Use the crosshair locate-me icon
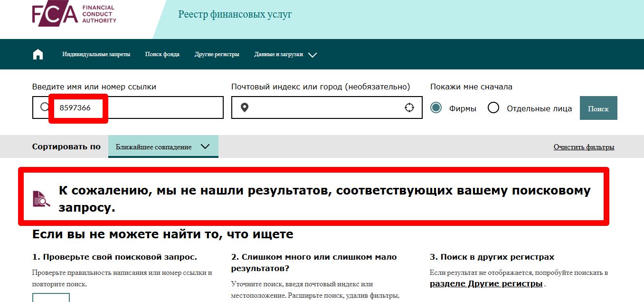The width and height of the screenshot is (644, 302). pyautogui.click(x=409, y=108)
